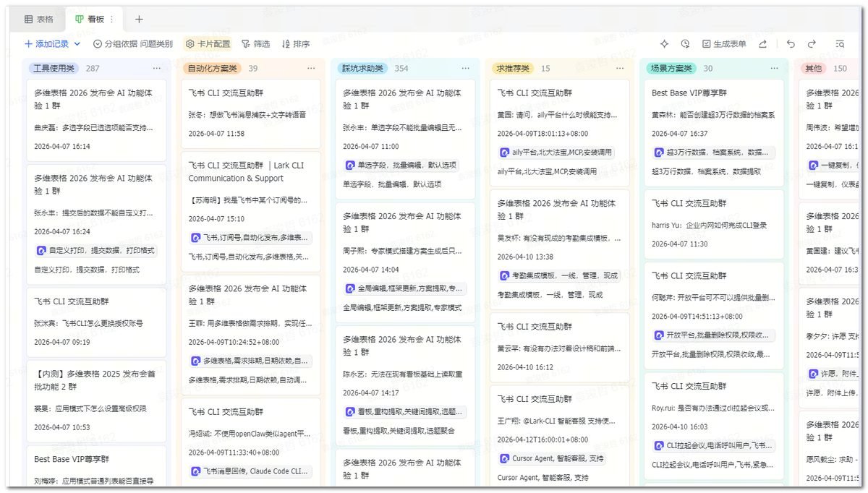868x493 pixels.
Task: Click the timestamp 2026-04-10 13:38
Action: [525, 257]
